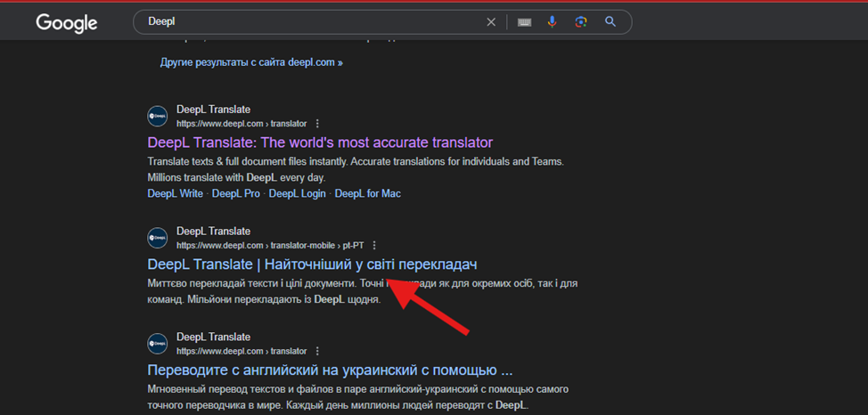Click URL text 'https://www.deepl.com › translator-mobile › pt-PT'
868x415 pixels.
tap(270, 245)
